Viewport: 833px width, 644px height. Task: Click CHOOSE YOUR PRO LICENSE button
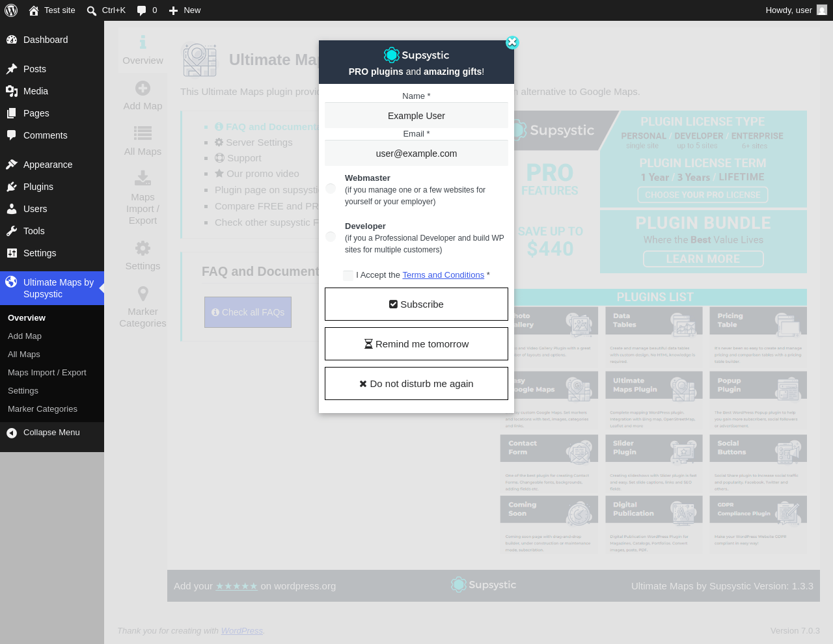click(x=703, y=195)
